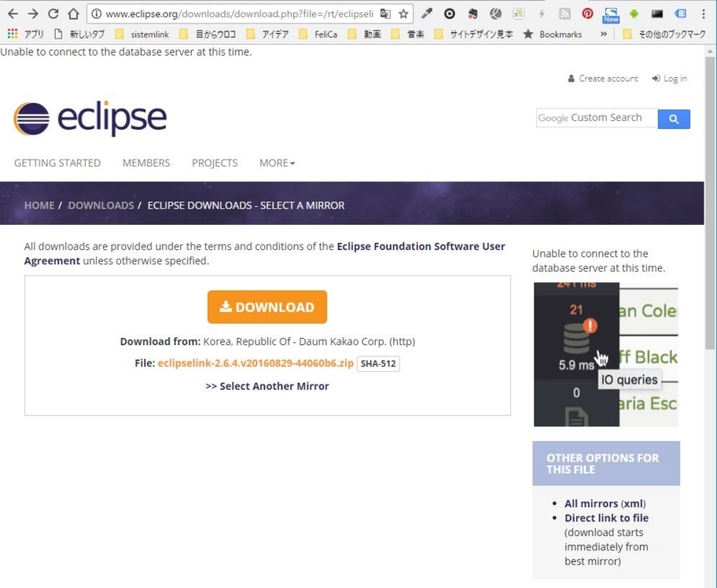
Task: Click the translate page icon in address bar
Action: (384, 14)
